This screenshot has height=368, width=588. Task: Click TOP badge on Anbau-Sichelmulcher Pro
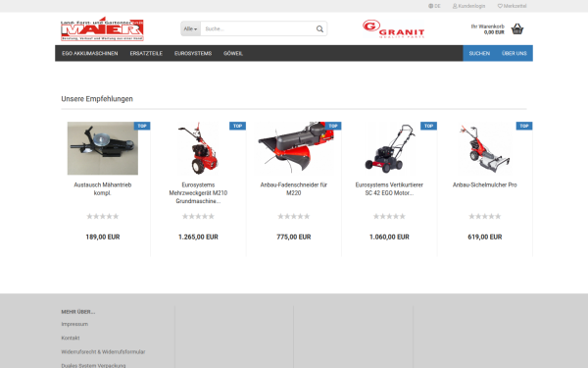tap(524, 126)
